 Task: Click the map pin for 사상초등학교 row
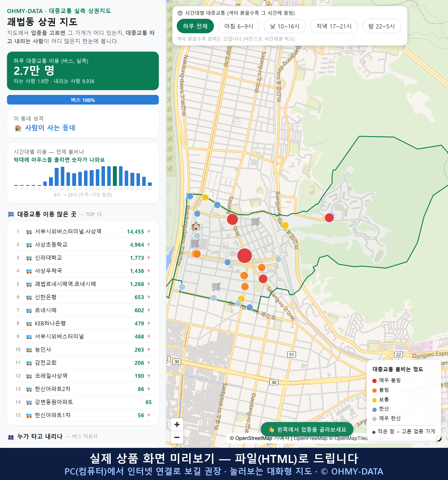(149, 245)
